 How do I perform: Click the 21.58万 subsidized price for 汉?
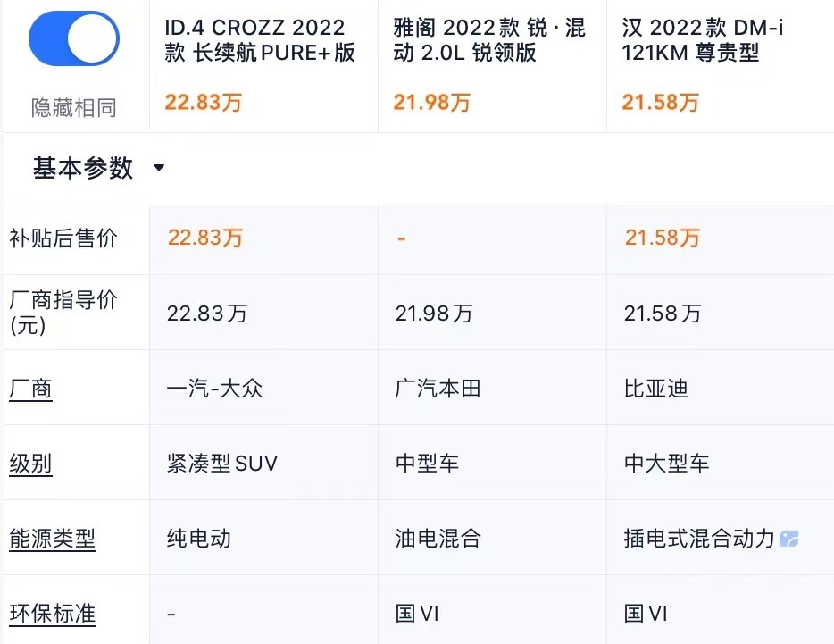pos(663,238)
